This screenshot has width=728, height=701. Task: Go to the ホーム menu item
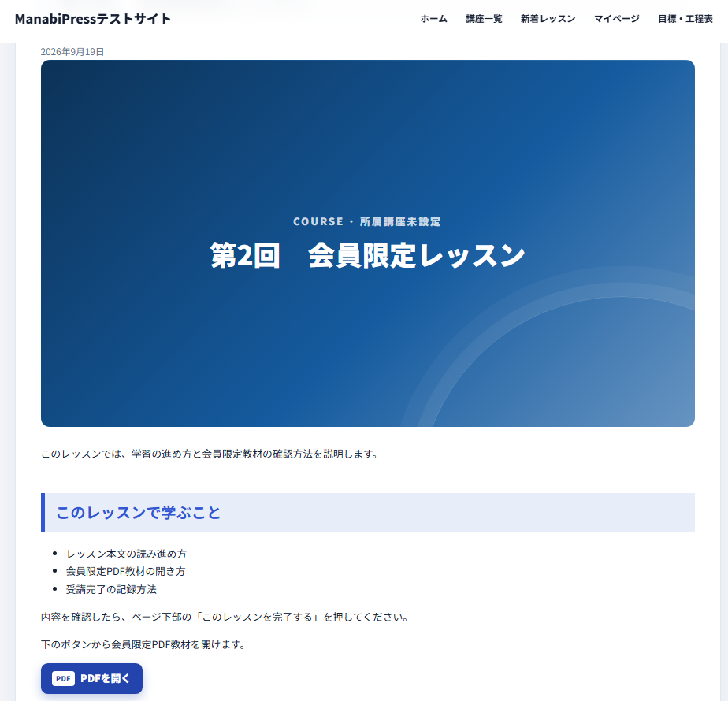coord(433,19)
